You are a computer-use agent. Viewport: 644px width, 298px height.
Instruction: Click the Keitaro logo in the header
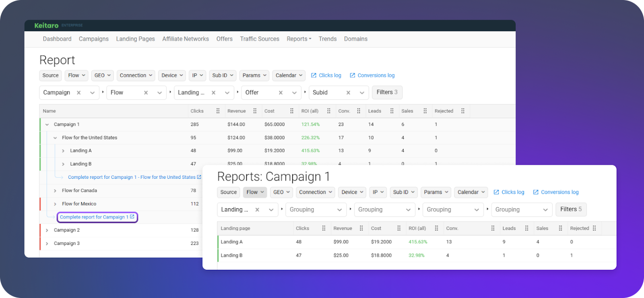pos(46,25)
